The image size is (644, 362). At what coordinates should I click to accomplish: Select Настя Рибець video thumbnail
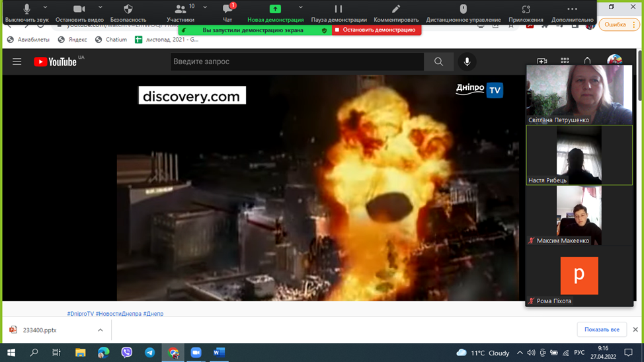[x=579, y=155]
